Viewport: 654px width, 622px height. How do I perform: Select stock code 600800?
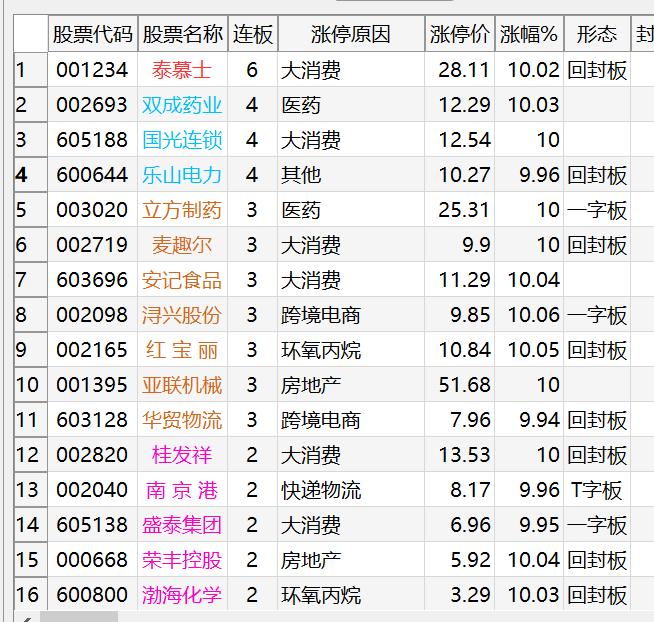coord(92,595)
